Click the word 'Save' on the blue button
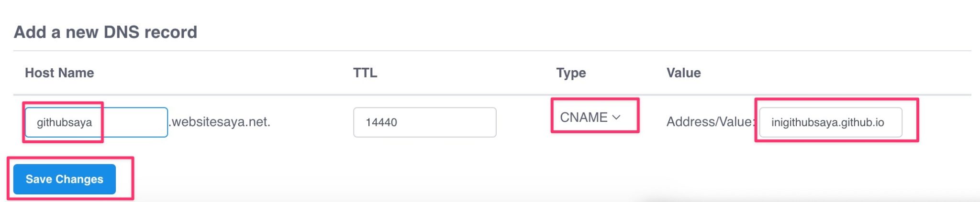The width and height of the screenshot is (980, 202). tap(39, 179)
